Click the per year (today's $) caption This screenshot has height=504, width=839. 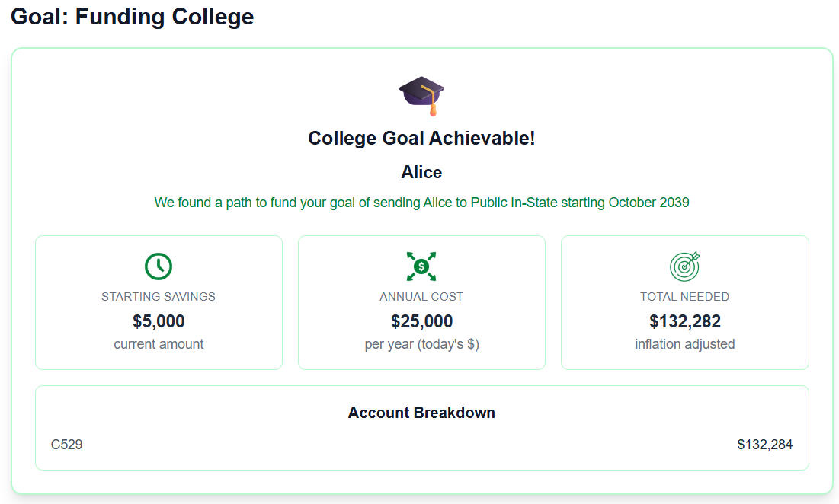point(421,344)
